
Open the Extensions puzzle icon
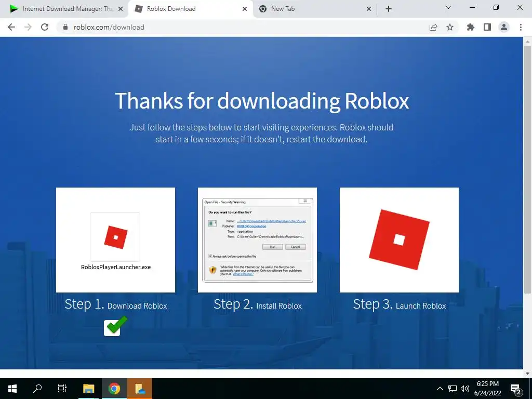click(x=471, y=27)
